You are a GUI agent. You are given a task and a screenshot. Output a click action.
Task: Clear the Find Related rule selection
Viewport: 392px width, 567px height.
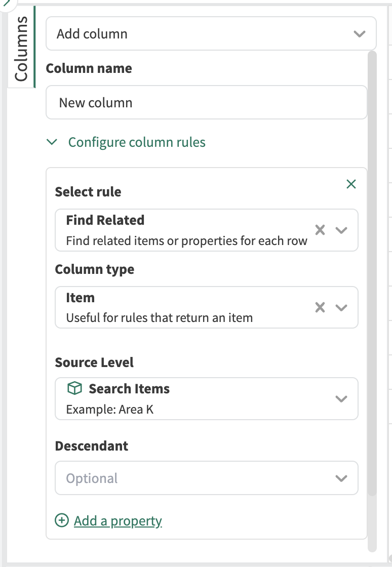click(320, 230)
